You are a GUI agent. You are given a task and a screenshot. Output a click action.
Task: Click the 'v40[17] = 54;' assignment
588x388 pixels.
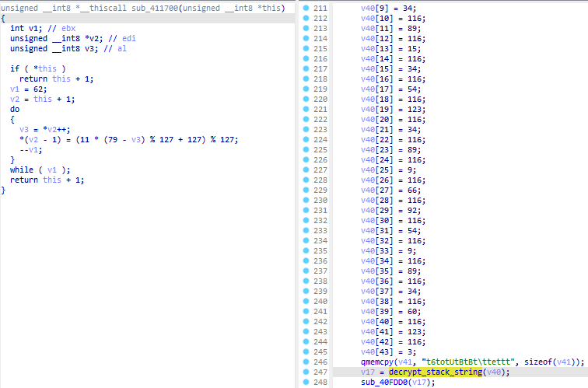click(x=391, y=89)
